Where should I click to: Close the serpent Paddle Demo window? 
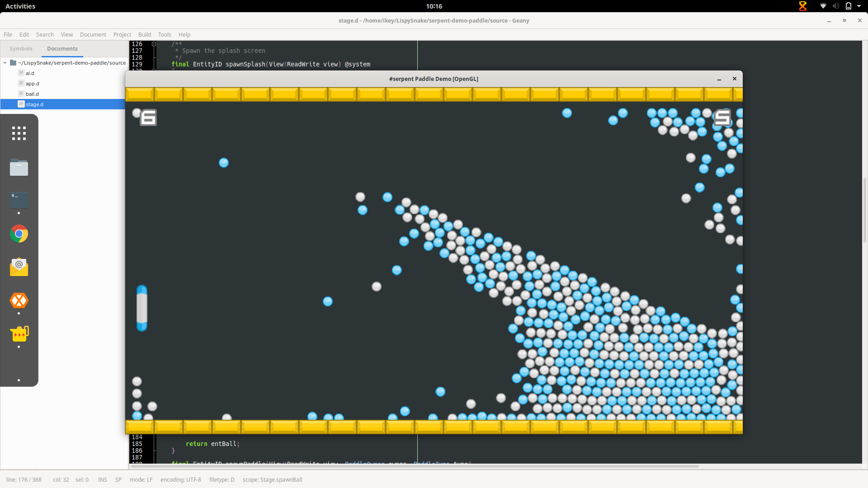pos(735,79)
